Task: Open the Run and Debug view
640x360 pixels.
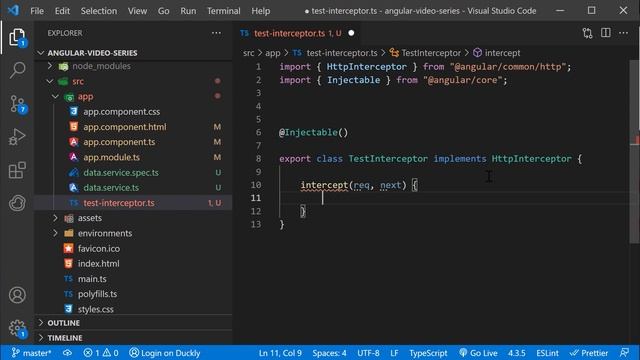Action: [17, 137]
